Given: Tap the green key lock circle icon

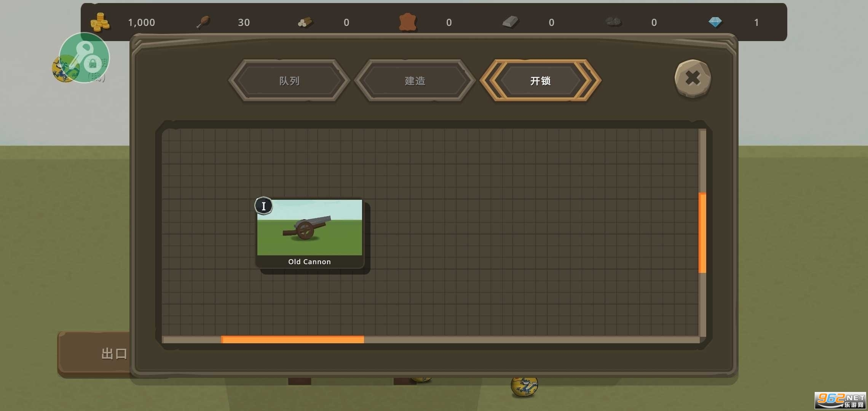Looking at the screenshot, I should click(85, 57).
